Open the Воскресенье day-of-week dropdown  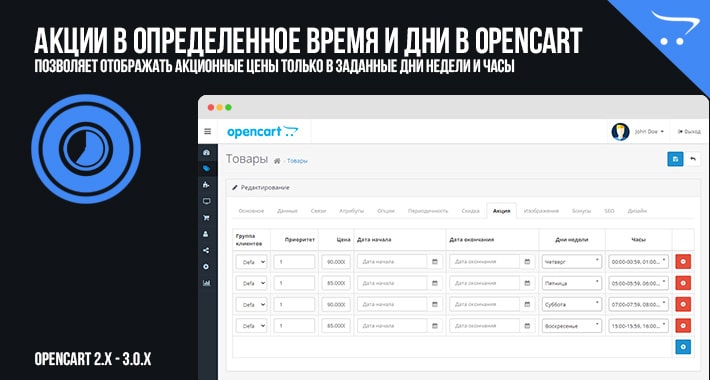click(571, 326)
